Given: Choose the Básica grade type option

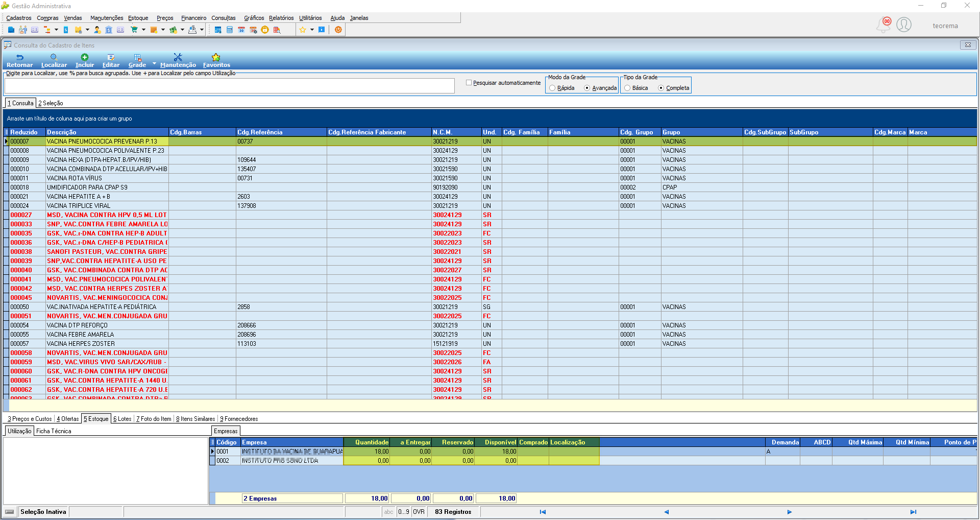Looking at the screenshot, I should 627,88.
